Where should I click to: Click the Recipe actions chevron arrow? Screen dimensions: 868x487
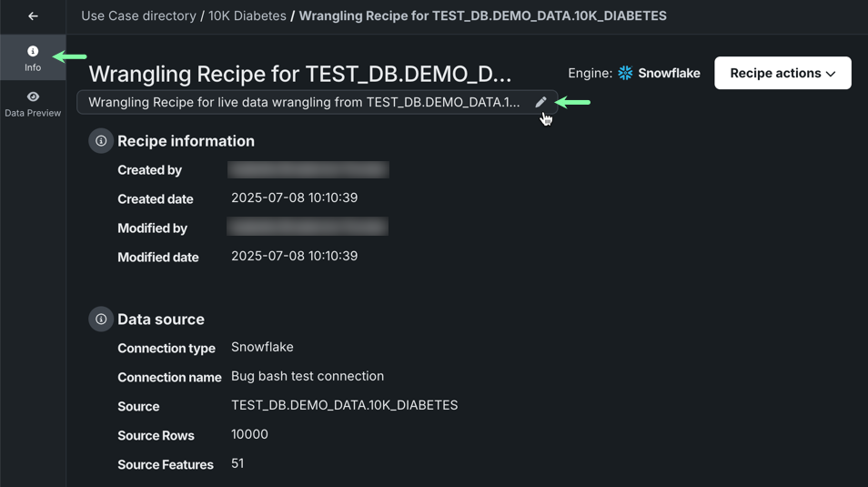point(831,74)
